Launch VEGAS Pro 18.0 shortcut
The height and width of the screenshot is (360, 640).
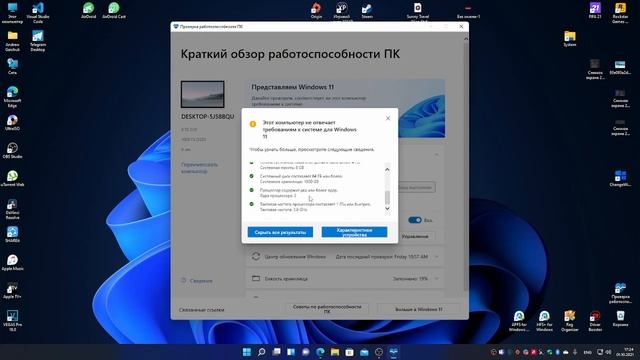pos(12,321)
